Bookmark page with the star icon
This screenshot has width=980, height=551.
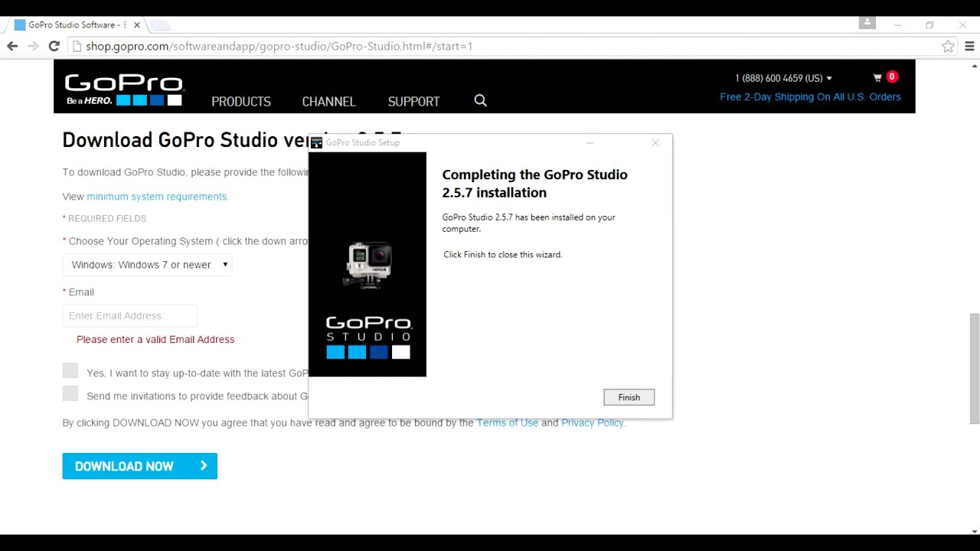[x=948, y=46]
